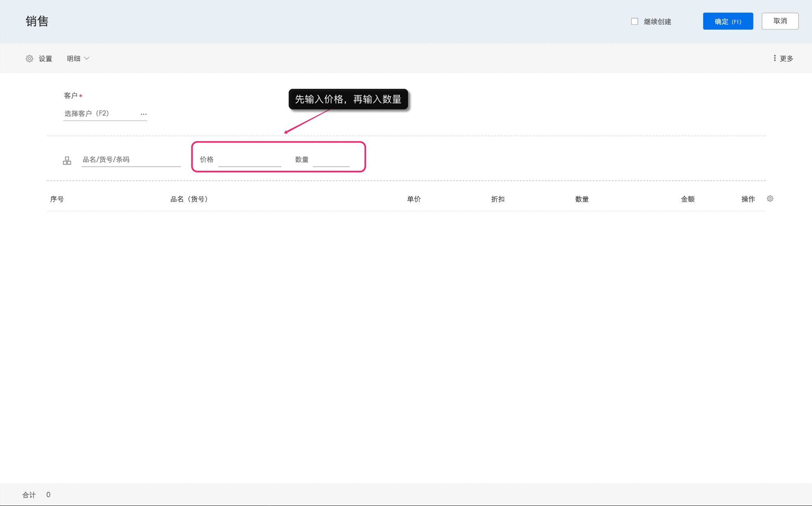812x506 pixels.
Task: Click the 单价 column header
Action: pos(414,199)
